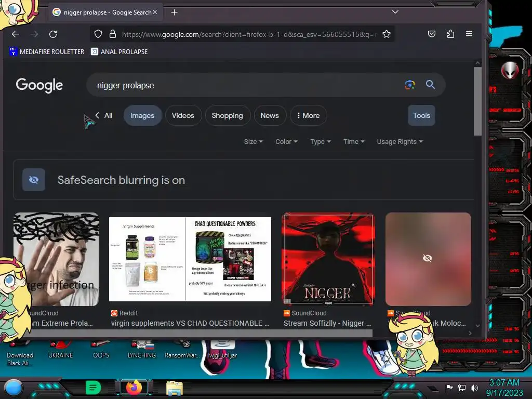Screen dimensions: 532x399
Task: Open the Firefox extensions menu
Action: coord(450,34)
